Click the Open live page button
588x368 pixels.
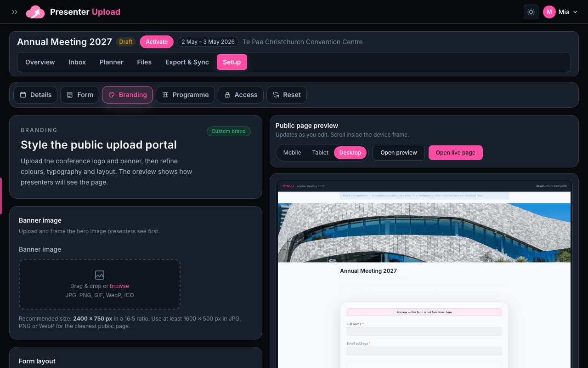pos(456,153)
